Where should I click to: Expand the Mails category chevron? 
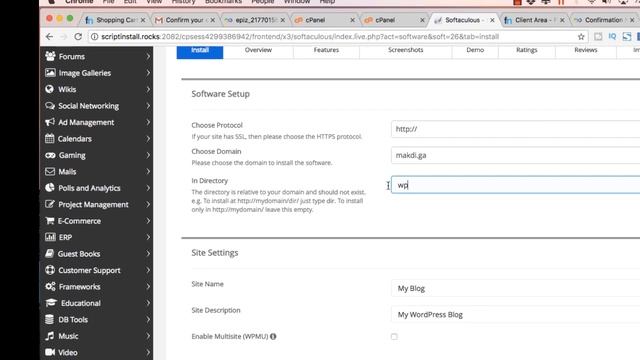[148, 171]
